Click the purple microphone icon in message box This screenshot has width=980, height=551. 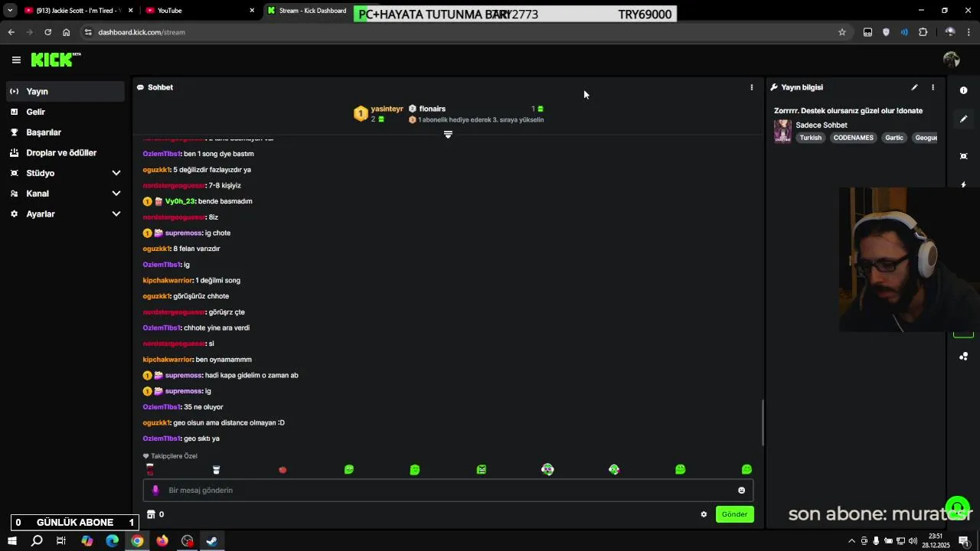click(155, 491)
